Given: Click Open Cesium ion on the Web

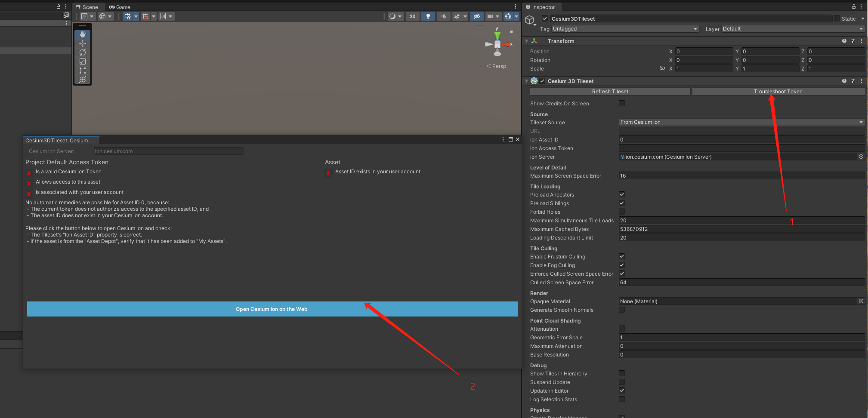Looking at the screenshot, I should click(x=272, y=309).
